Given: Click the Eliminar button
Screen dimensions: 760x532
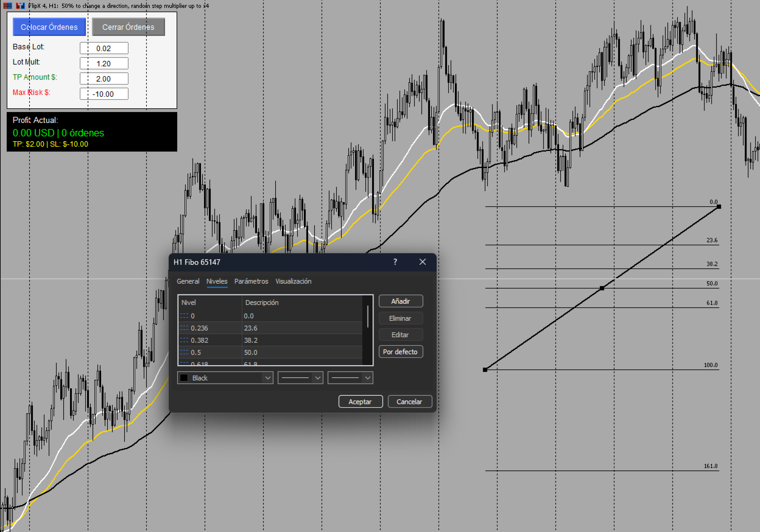Looking at the screenshot, I should point(401,318).
